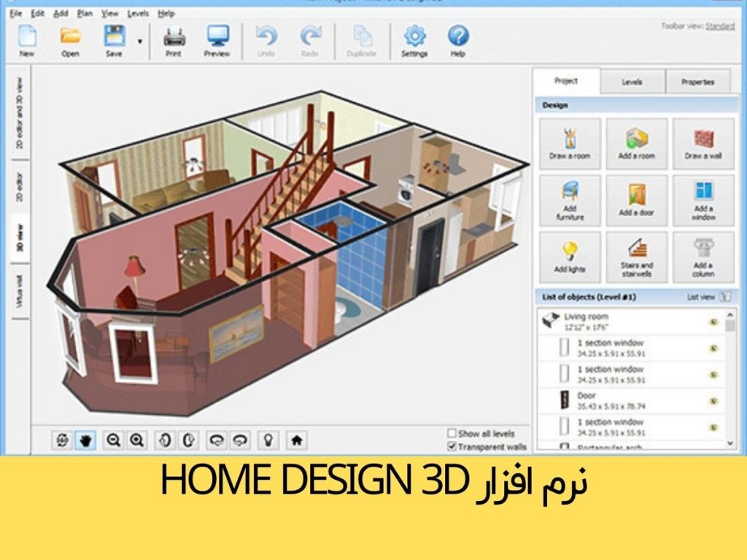Switch to the Levels tab

[x=632, y=82]
